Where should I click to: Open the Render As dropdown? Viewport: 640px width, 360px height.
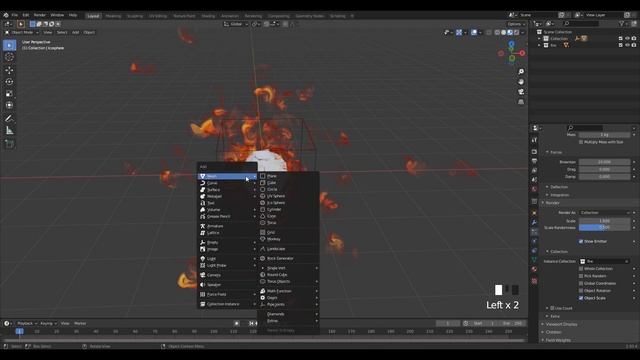(x=604, y=213)
